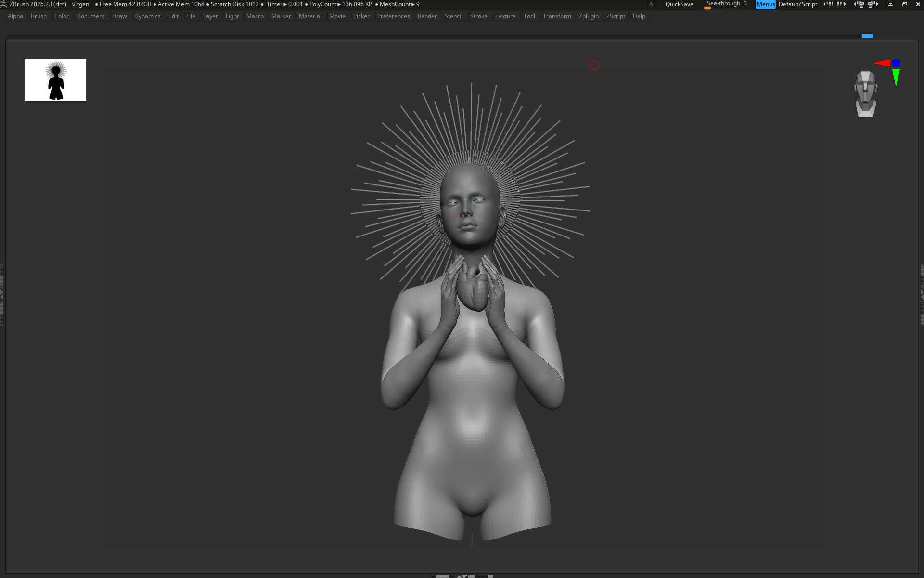
Task: Open the Brush menu
Action: (x=38, y=16)
